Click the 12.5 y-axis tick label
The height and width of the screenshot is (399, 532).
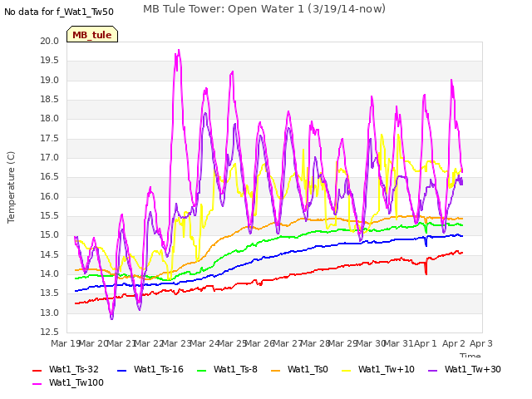coord(50,332)
